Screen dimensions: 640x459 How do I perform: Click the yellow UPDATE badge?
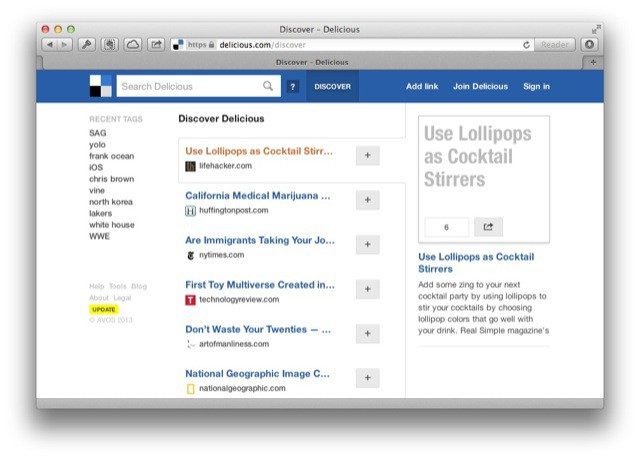tap(103, 309)
